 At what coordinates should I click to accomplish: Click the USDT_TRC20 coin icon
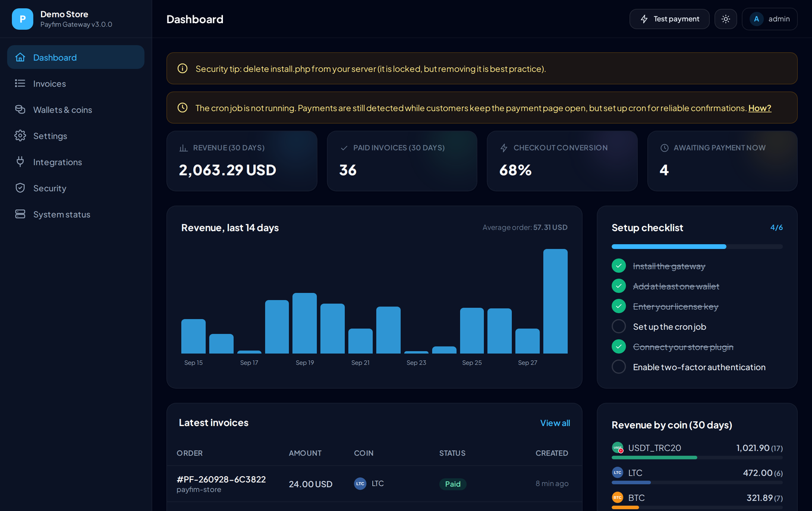(x=618, y=447)
